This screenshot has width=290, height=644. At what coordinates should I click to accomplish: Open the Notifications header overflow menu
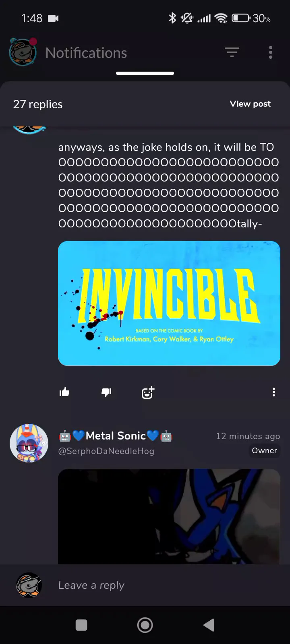coord(271,52)
